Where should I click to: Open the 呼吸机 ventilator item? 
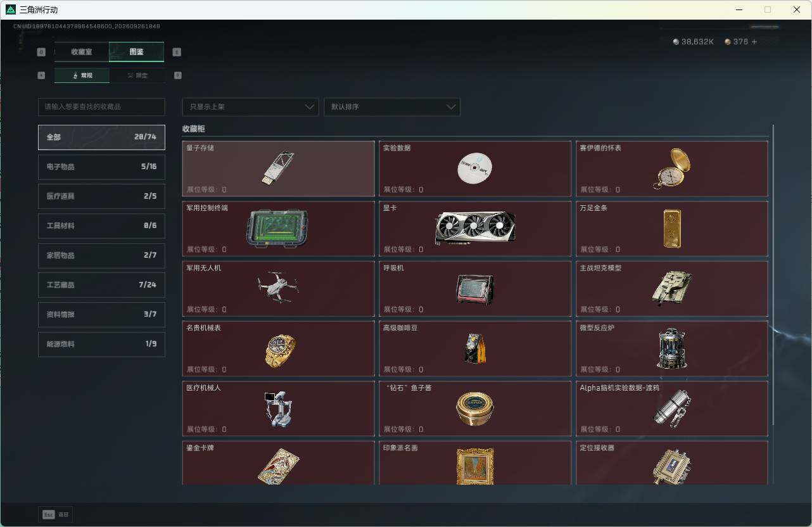475,289
